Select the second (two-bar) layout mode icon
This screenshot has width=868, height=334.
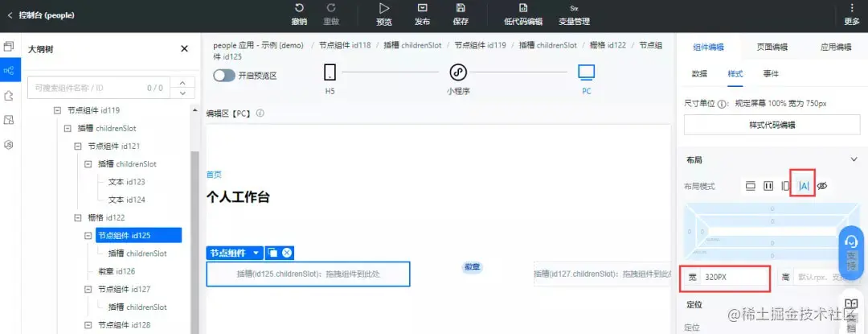point(768,186)
